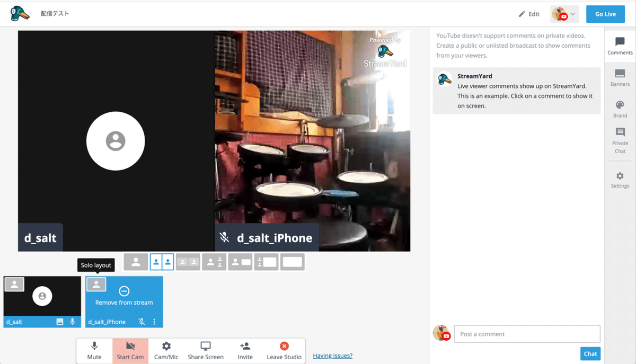This screenshot has width=636, height=364.
Task: Click the image icon on d_salt card
Action: 60,322
